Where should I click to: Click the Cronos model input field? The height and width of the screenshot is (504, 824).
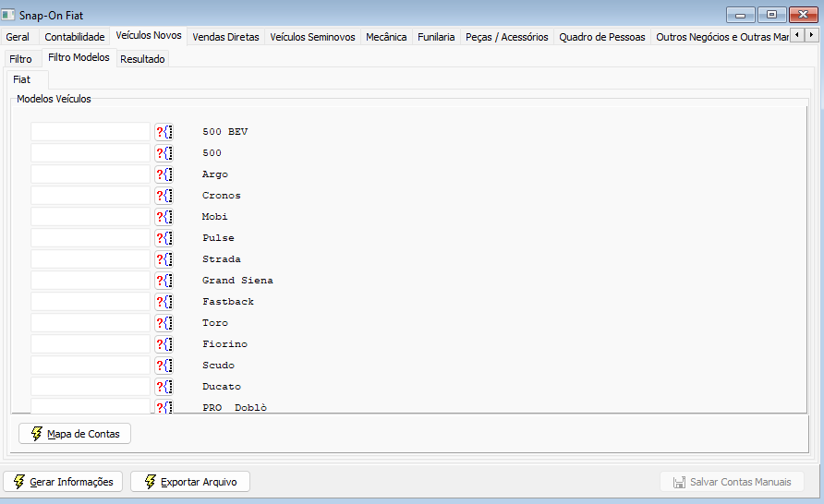tap(91, 196)
